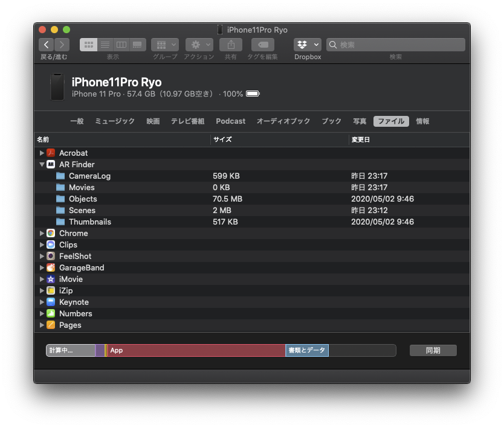Click the gray 計算中 storage segment
Image resolution: width=504 pixels, height=428 pixels.
(x=71, y=350)
